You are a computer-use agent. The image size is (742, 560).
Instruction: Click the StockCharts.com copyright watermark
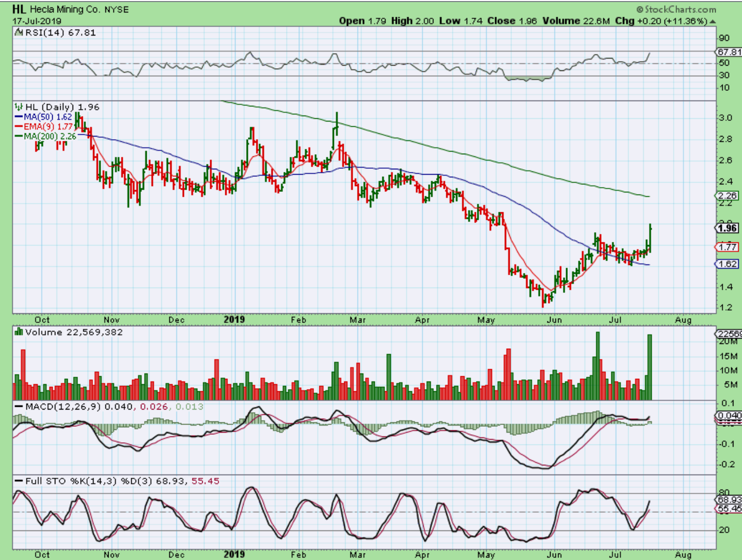676,9
